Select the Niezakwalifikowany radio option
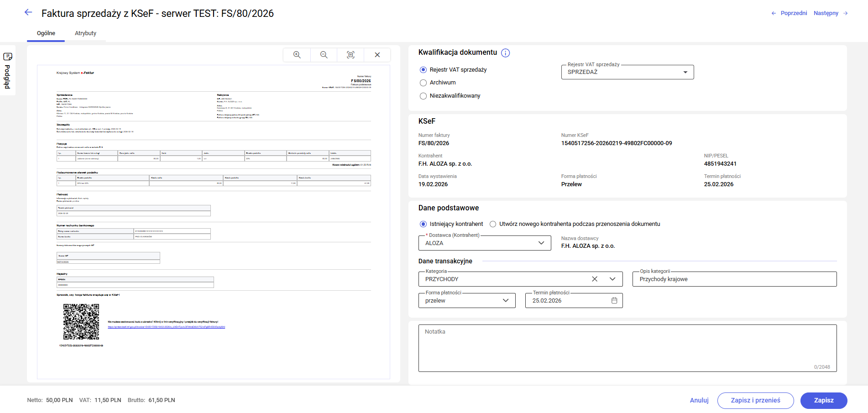This screenshot has width=868, height=413. point(423,96)
